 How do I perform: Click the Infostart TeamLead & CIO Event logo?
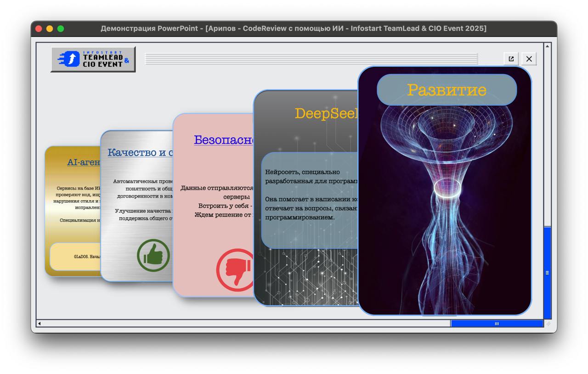coord(93,59)
